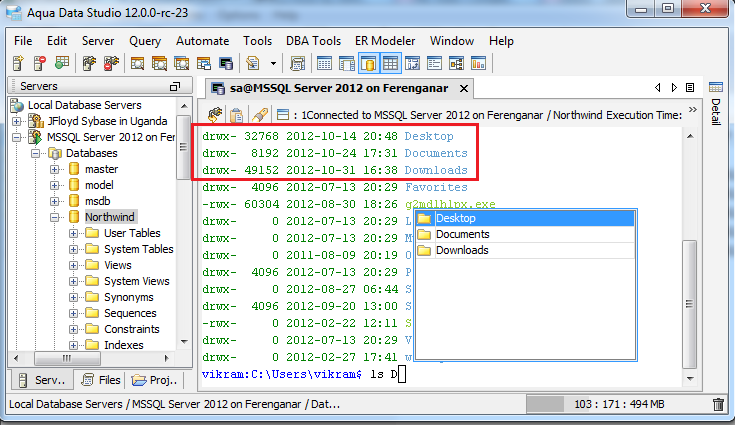Click the stacked query windows magnifier icon
735x425 pixels.
coord(159,63)
